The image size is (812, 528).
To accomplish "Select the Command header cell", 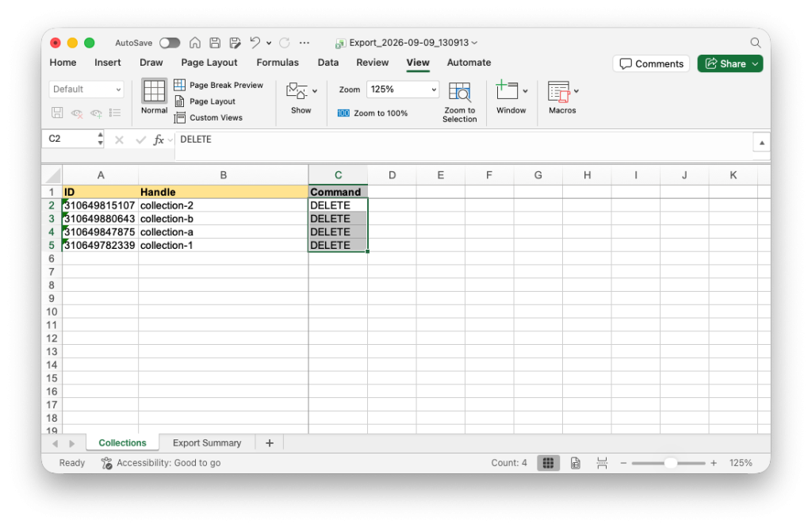I will (x=338, y=192).
